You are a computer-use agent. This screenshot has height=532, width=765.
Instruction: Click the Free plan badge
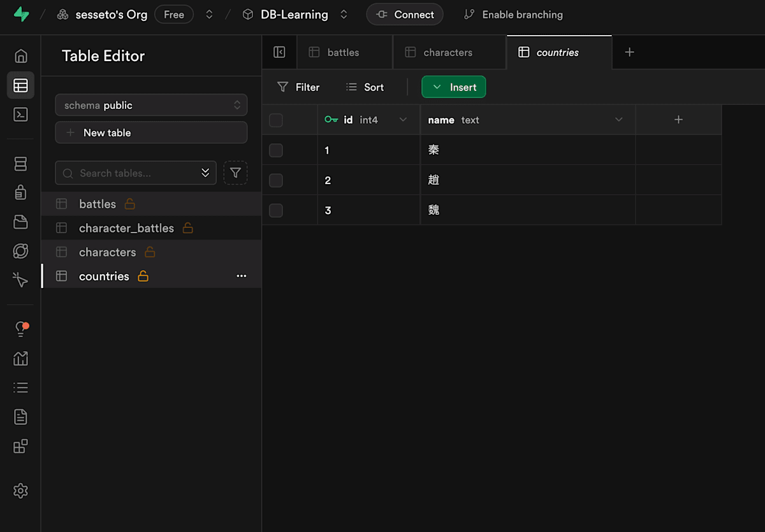pyautogui.click(x=174, y=14)
